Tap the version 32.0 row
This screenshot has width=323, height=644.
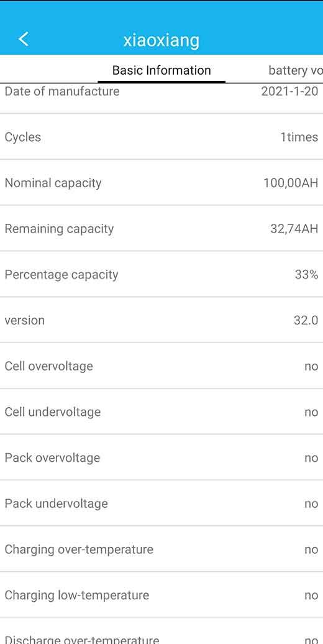(x=161, y=320)
